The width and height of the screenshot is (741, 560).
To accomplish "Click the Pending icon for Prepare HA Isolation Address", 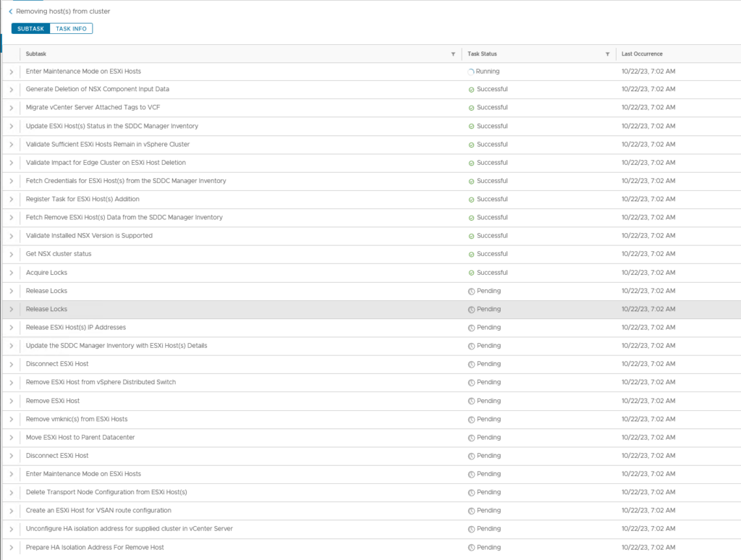I will pos(471,548).
